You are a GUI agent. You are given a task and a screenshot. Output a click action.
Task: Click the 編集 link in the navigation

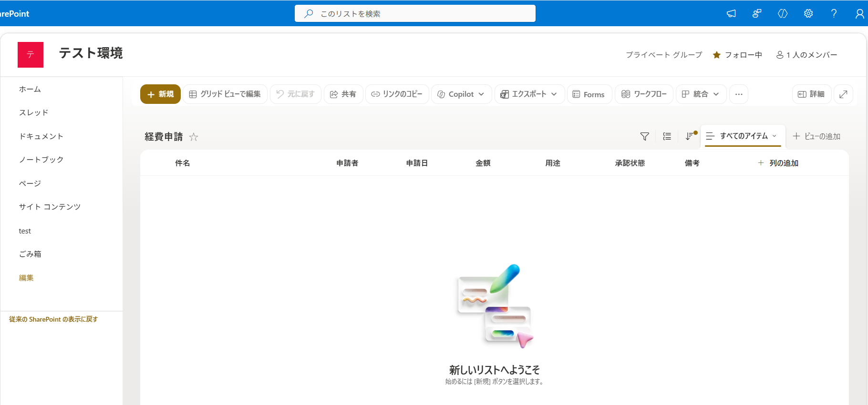(26, 278)
